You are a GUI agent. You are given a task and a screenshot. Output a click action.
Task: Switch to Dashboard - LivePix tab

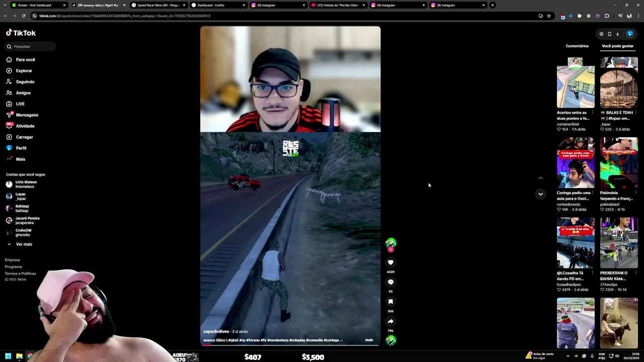pyautogui.click(x=218, y=5)
